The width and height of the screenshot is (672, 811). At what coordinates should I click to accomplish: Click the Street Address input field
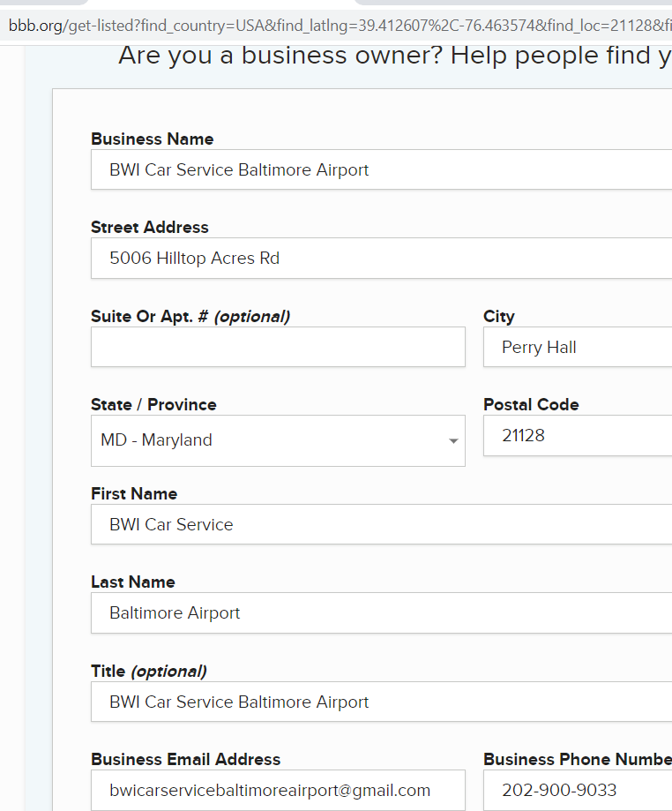pyautogui.click(x=382, y=258)
